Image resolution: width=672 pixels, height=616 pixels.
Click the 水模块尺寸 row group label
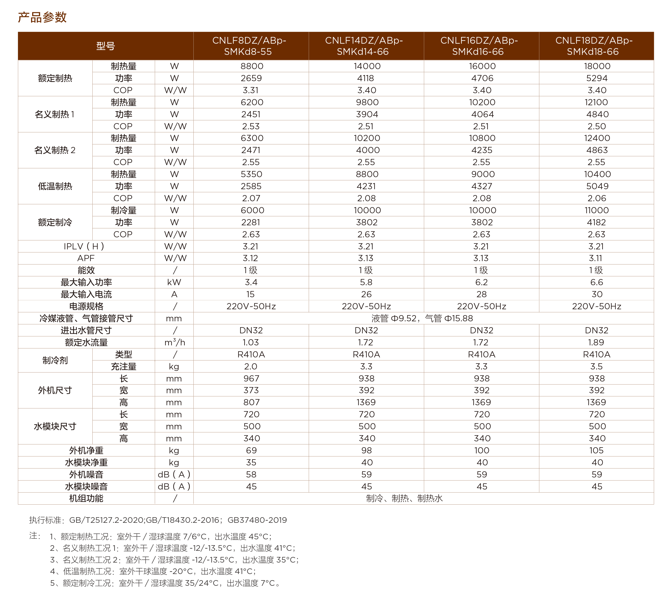pyautogui.click(x=55, y=426)
